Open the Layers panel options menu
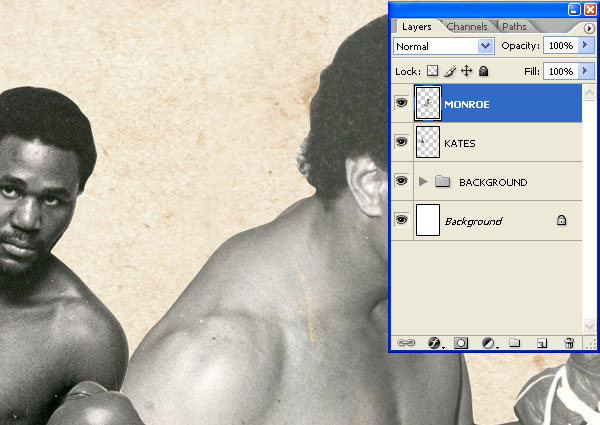Screen dimensions: 600x425 pos(588,28)
